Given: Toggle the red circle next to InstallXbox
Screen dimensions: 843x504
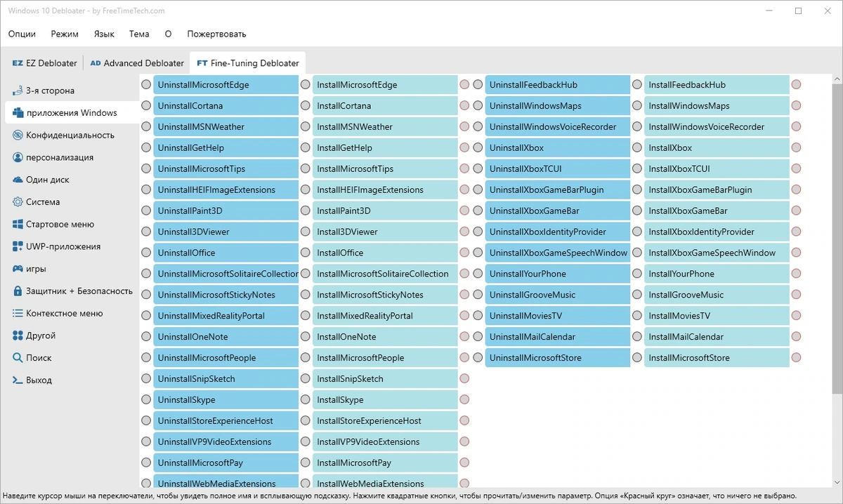Looking at the screenshot, I should 796,148.
